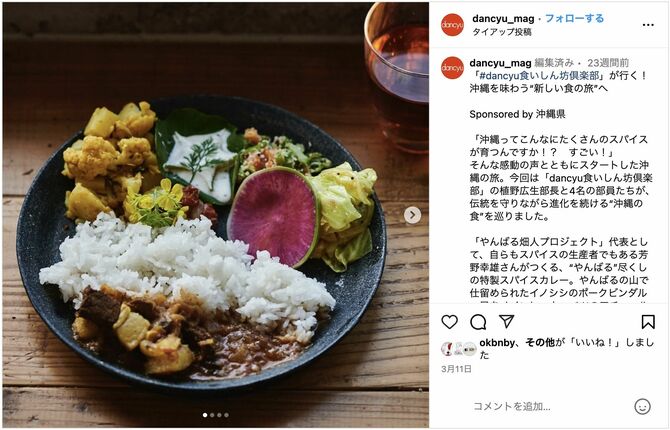Share post with paper plane icon
670x430 pixels.
[x=506, y=321]
